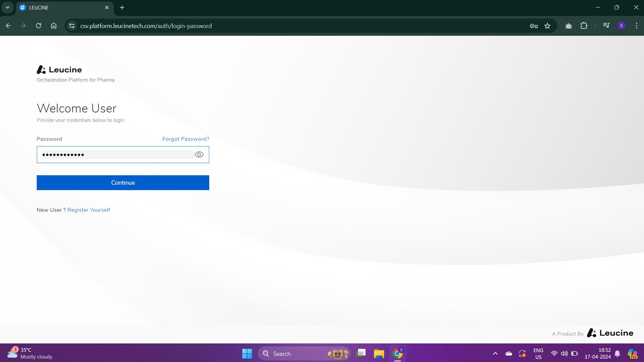
Task: Click the Chrome taskbar icon
Action: coord(398,353)
